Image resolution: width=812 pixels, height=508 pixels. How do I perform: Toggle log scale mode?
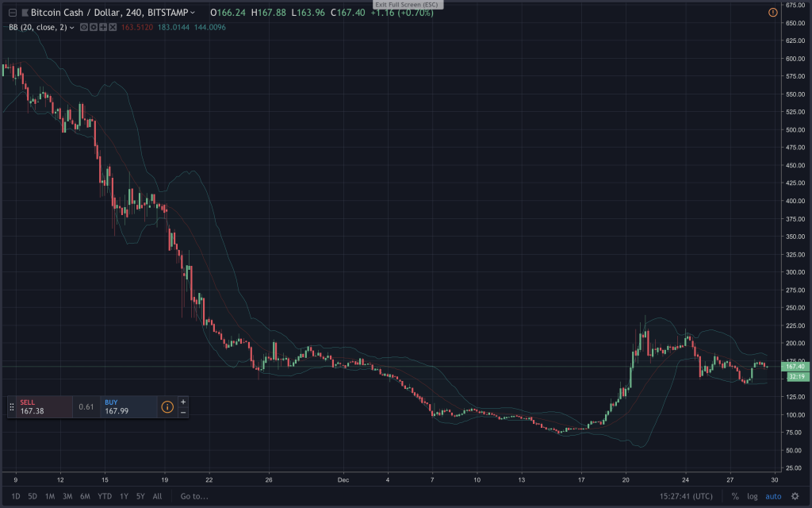(x=753, y=496)
